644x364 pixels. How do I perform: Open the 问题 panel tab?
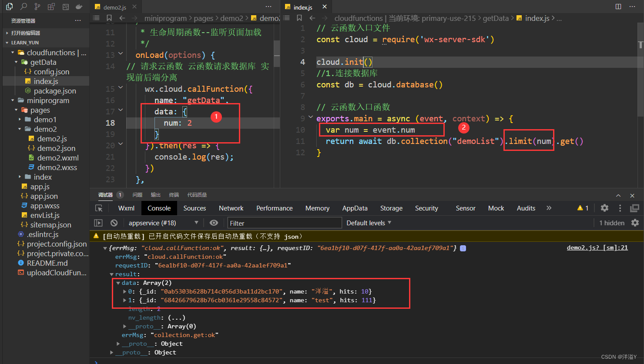(x=138, y=195)
